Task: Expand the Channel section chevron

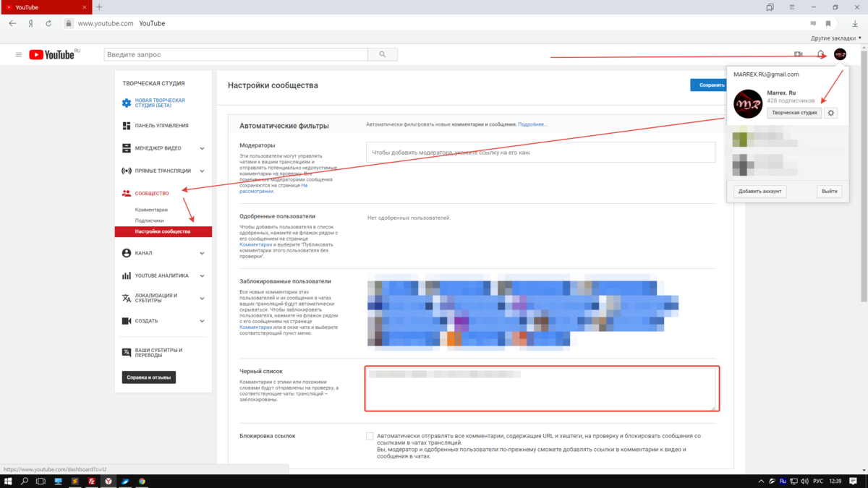Action: click(202, 253)
